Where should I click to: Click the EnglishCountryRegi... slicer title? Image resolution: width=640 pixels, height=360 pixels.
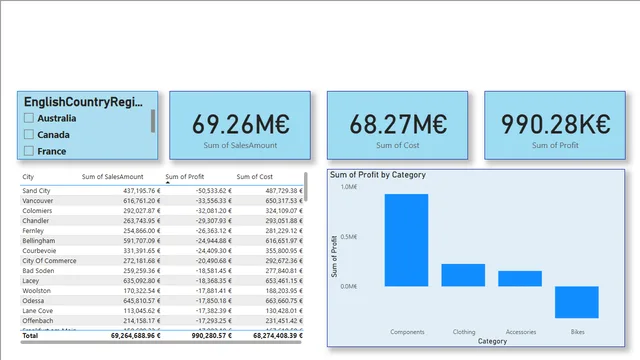[83, 102]
